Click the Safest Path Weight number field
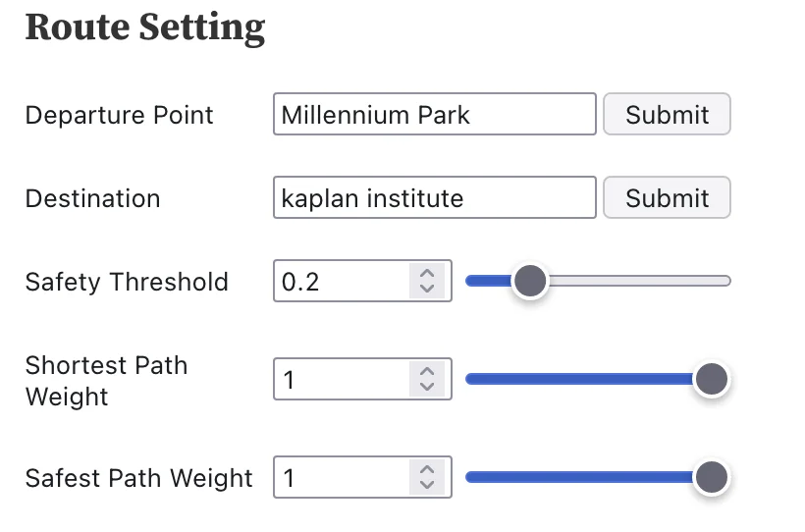 [x=342, y=478]
